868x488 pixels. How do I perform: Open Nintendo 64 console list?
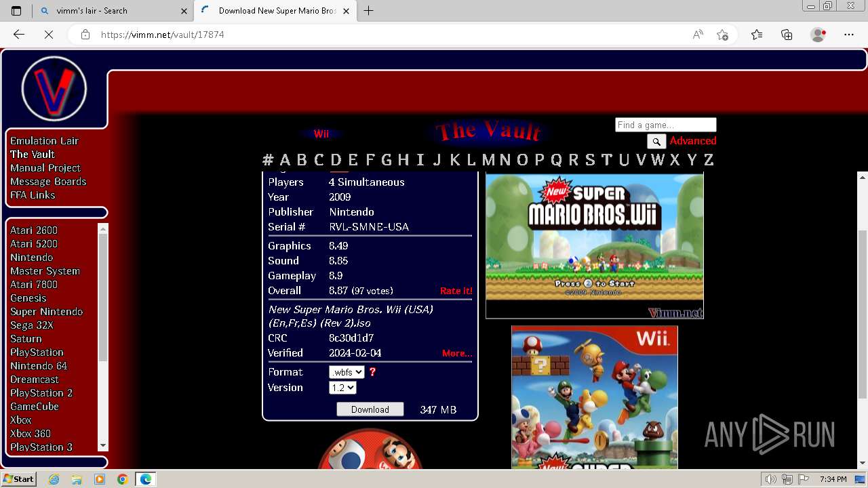pos(39,366)
